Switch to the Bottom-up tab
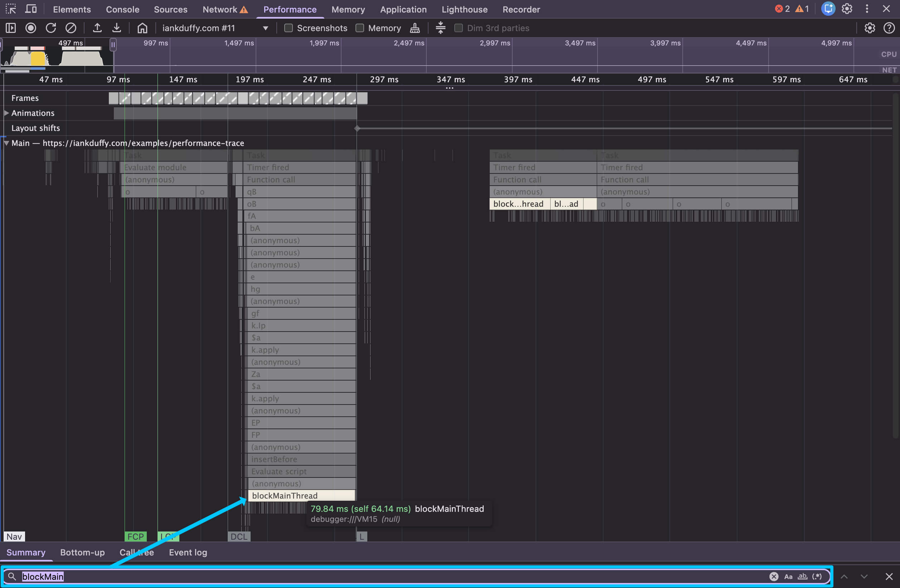Screen dimensions: 900x588 coord(82,552)
